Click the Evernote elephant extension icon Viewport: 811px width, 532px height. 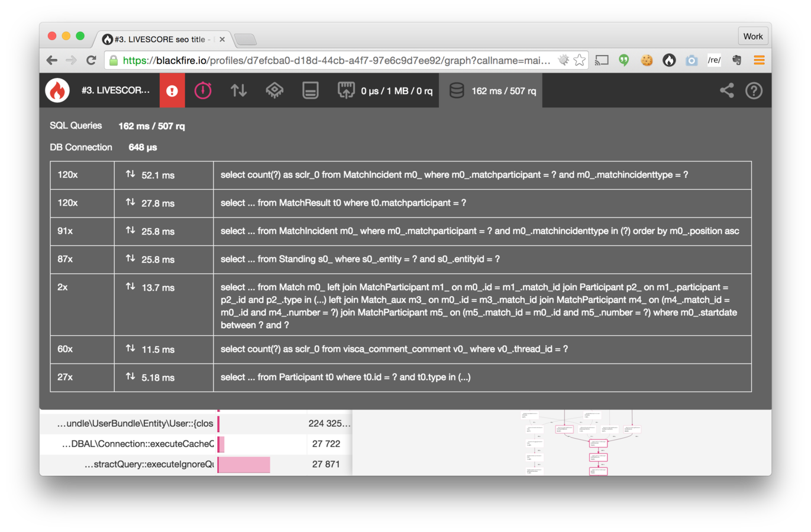736,60
